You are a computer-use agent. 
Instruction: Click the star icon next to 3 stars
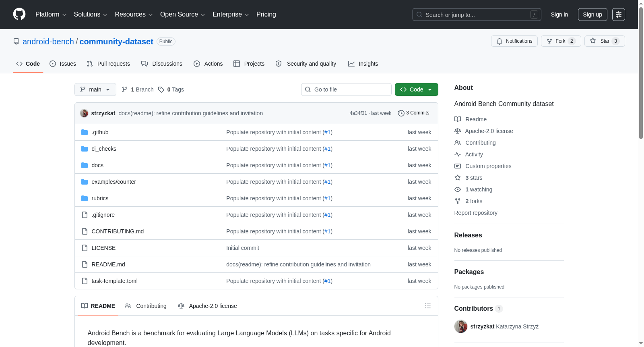[458, 178]
